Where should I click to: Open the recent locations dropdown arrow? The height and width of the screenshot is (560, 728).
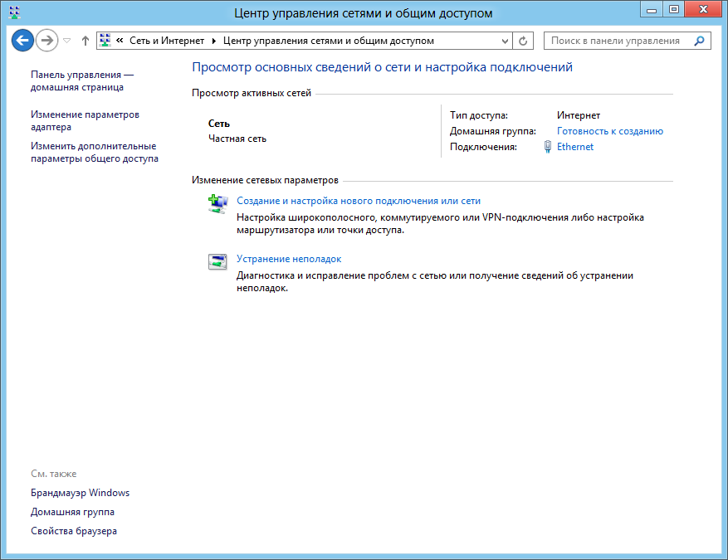click(67, 41)
